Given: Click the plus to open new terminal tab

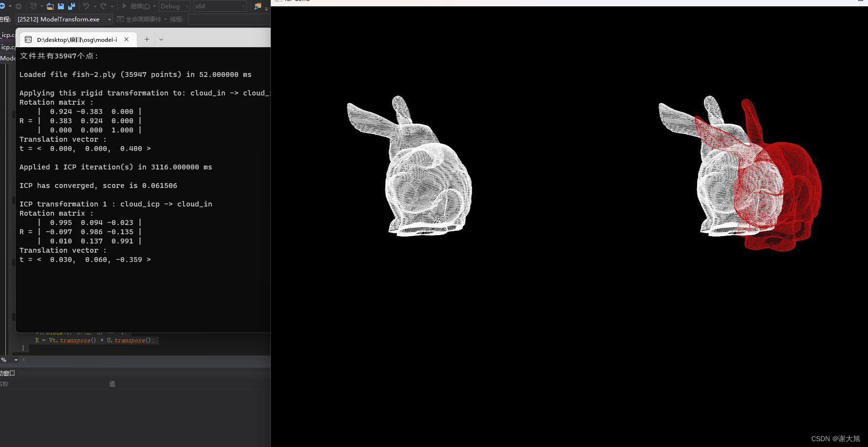Looking at the screenshot, I should point(147,39).
